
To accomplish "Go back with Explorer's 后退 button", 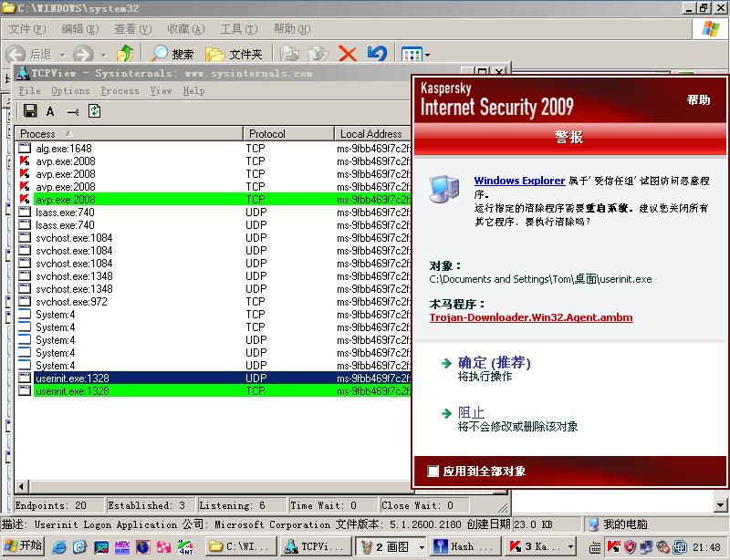I will point(29,54).
